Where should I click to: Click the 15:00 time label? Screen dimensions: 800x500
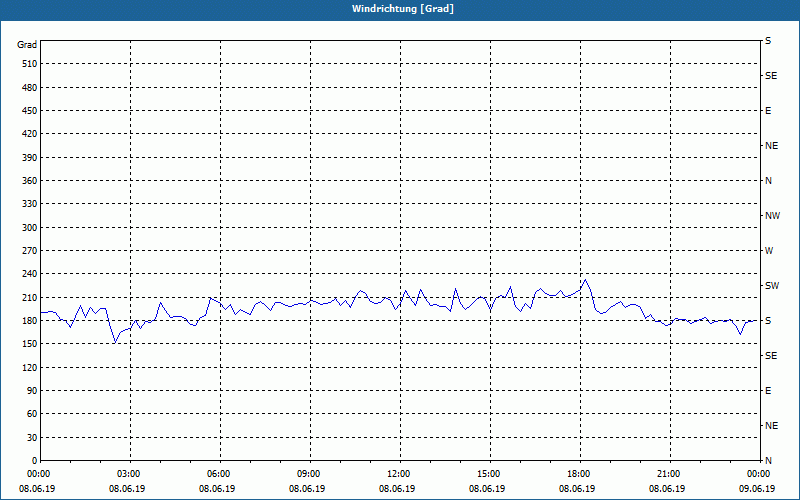click(x=487, y=474)
